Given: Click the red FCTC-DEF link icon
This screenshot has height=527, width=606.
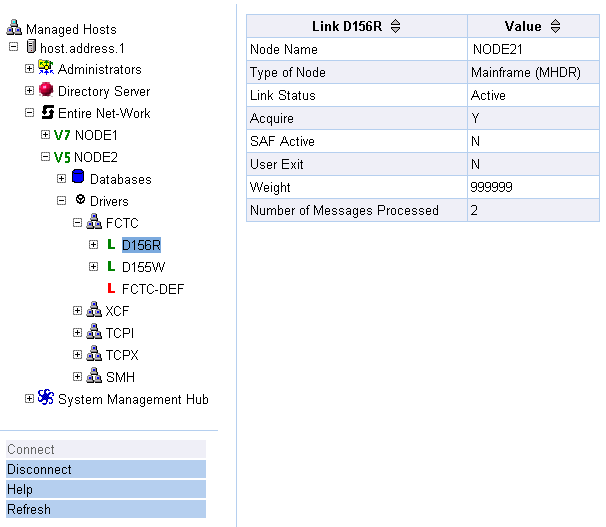Looking at the screenshot, I should pyautogui.click(x=110, y=289).
